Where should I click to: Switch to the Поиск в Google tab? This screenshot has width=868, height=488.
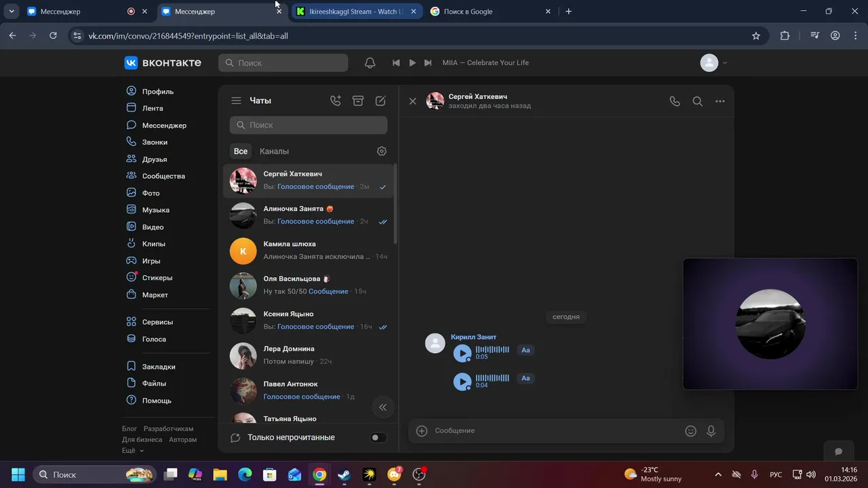pyautogui.click(x=490, y=12)
